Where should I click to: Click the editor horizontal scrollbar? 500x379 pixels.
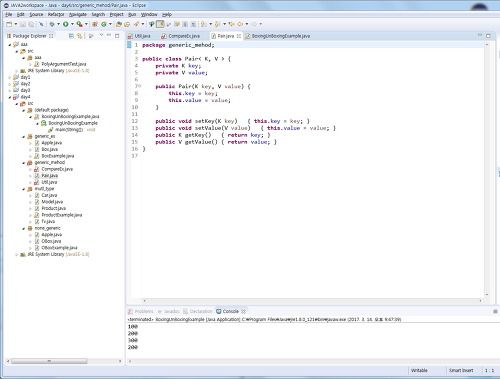point(312,301)
